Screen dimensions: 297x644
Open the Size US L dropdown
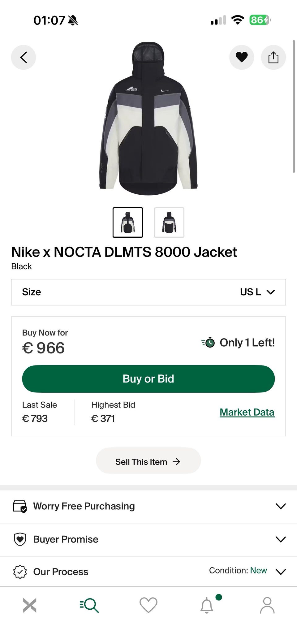click(148, 292)
